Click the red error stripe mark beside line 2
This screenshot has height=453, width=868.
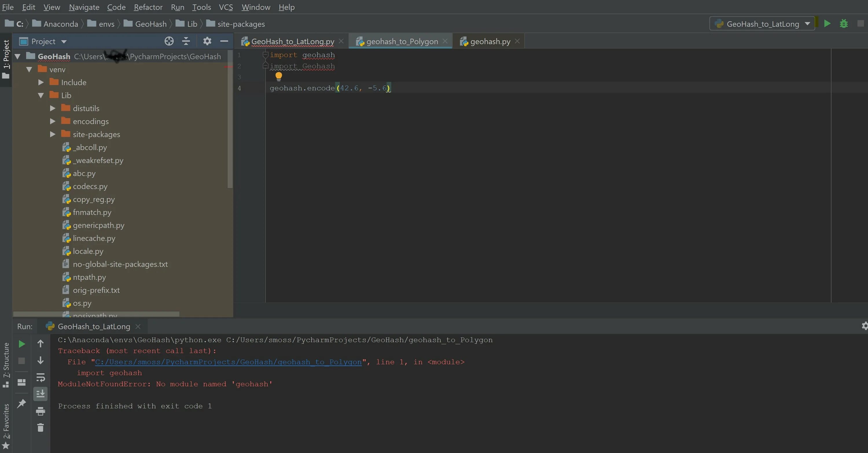pyautogui.click(x=229, y=67)
